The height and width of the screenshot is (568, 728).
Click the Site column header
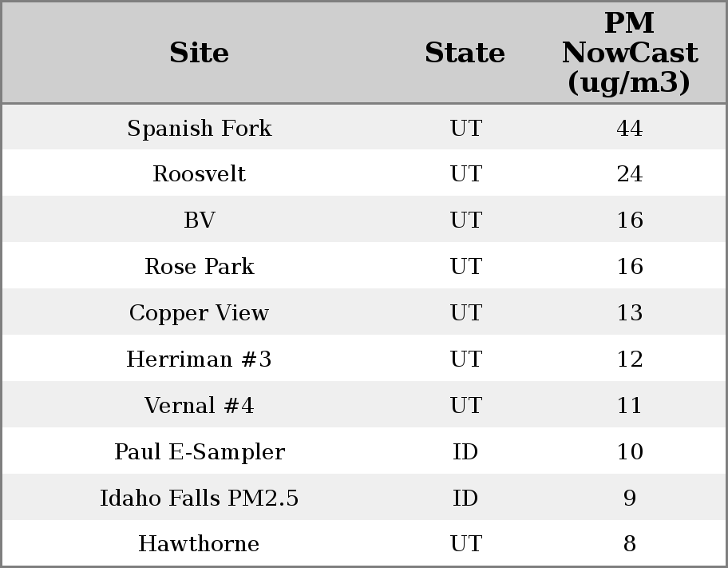[200, 53]
